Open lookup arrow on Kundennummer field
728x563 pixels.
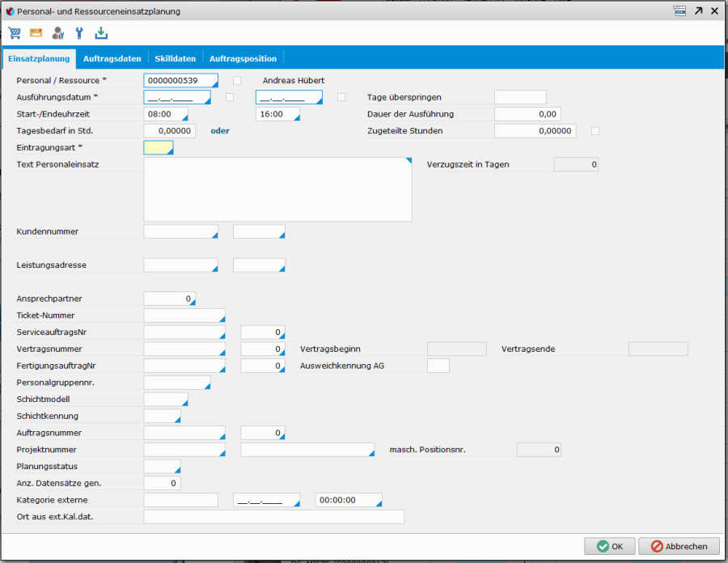pyautogui.click(x=214, y=235)
